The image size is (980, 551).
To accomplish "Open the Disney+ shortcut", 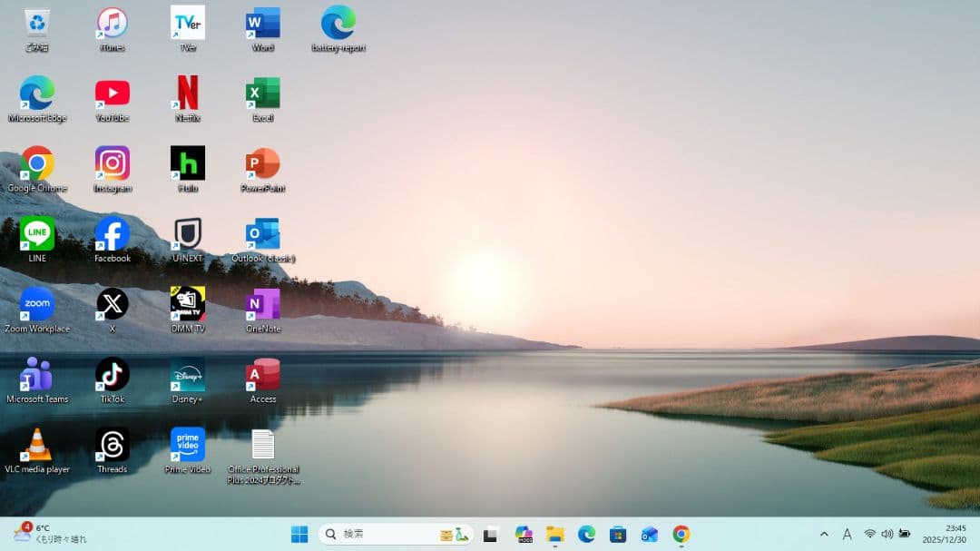I will [x=187, y=373].
